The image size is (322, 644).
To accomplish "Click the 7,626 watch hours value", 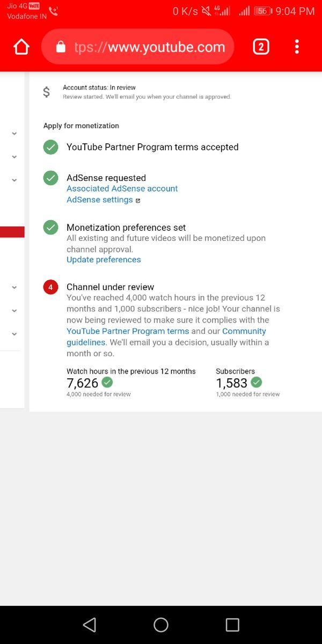I will click(x=83, y=383).
